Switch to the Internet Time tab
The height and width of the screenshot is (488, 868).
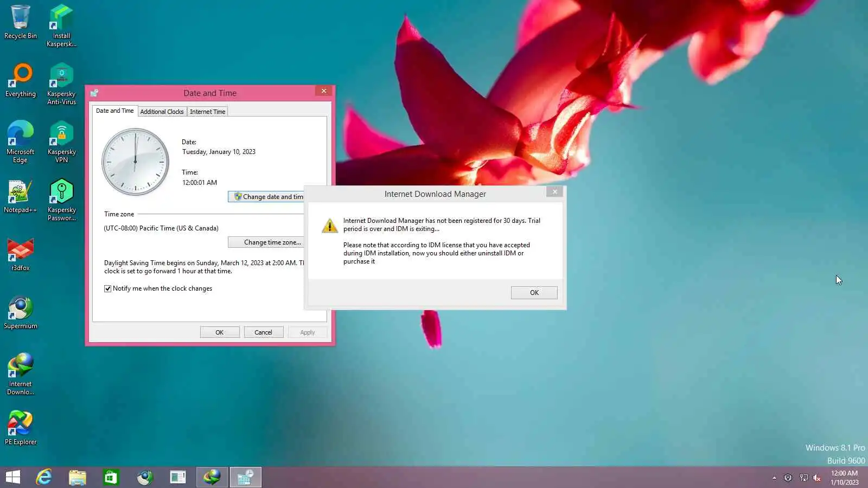tap(207, 112)
